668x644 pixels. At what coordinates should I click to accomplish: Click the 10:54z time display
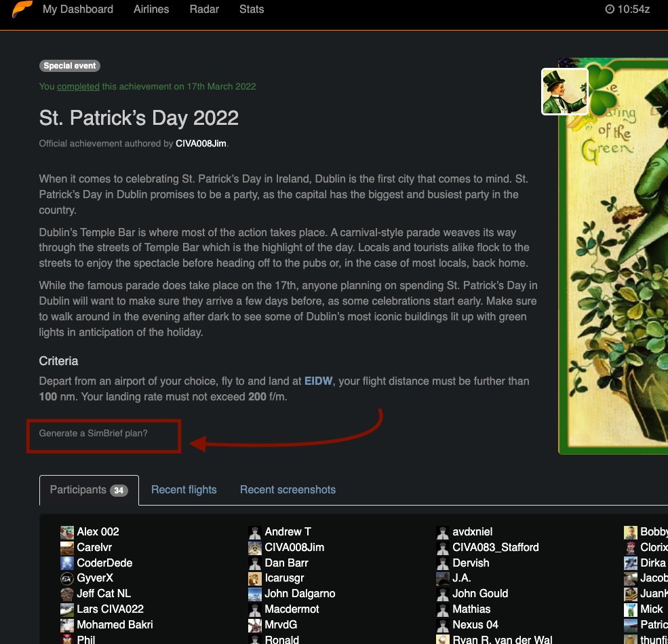[633, 10]
